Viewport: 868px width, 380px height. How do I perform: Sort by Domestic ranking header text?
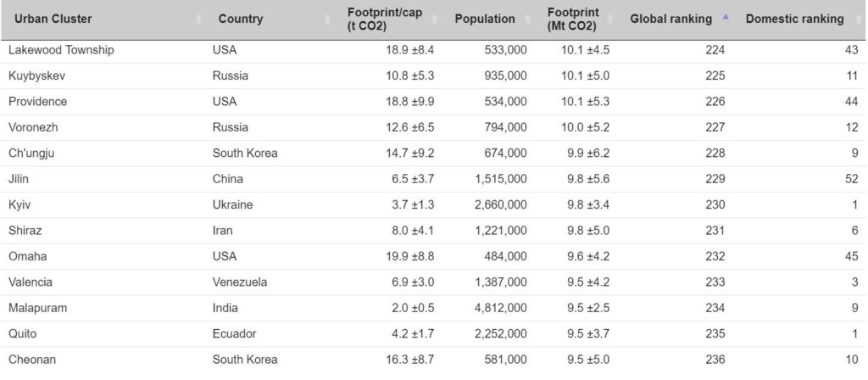794,19
